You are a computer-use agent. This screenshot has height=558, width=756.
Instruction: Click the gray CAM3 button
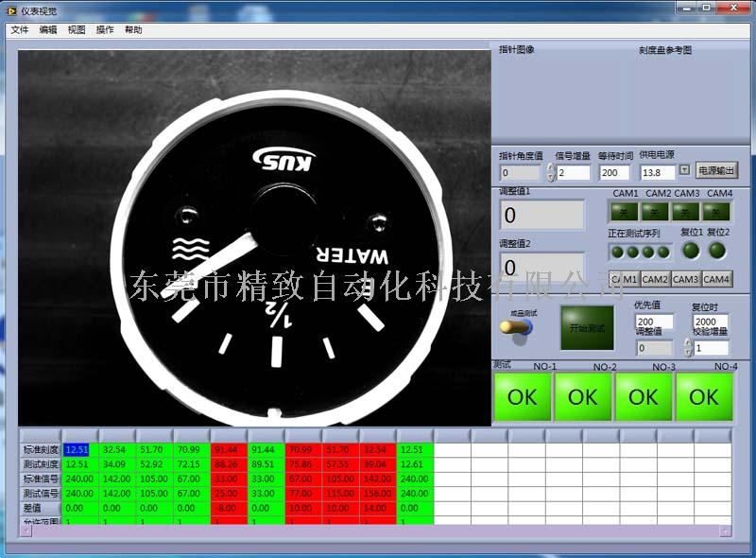click(x=686, y=279)
